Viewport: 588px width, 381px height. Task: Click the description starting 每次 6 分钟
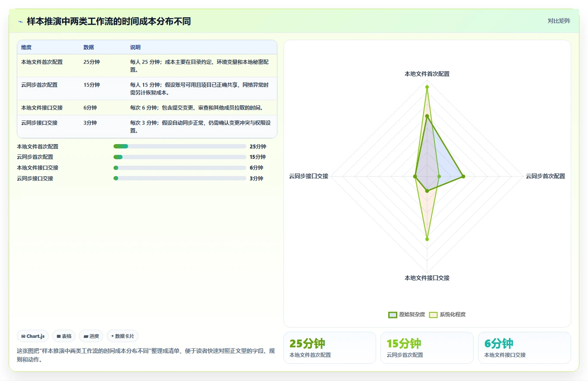197,108
